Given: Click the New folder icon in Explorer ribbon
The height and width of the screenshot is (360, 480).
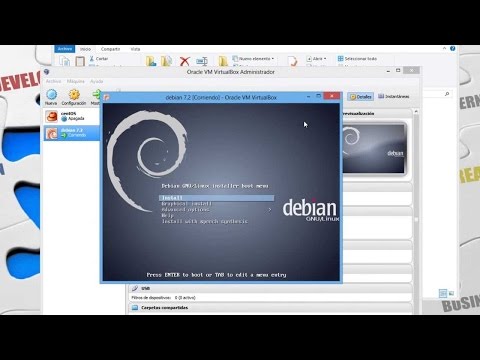Looking at the screenshot, I should (223, 61).
